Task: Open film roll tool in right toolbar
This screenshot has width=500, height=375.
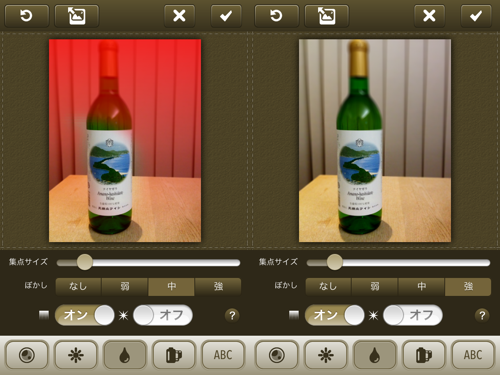Action: (x=424, y=355)
